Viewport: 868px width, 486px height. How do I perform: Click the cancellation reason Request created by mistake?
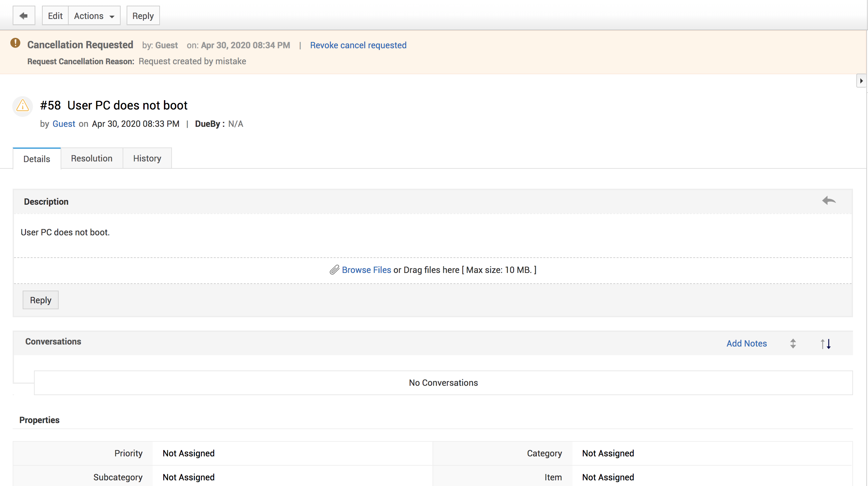192,61
